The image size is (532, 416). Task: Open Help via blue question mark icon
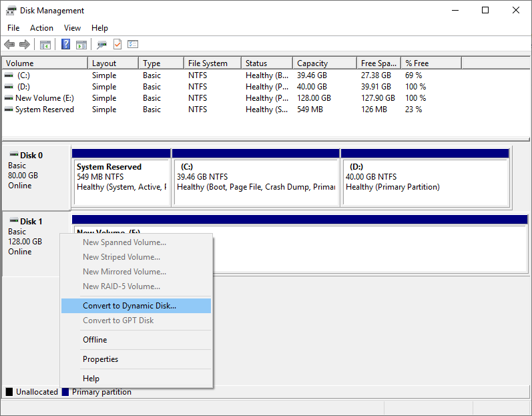[x=66, y=45]
